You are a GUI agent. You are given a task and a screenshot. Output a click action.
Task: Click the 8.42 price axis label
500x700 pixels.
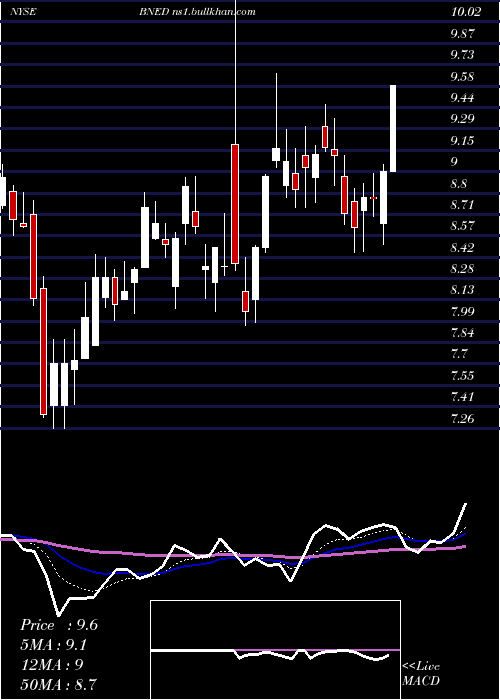click(462, 248)
